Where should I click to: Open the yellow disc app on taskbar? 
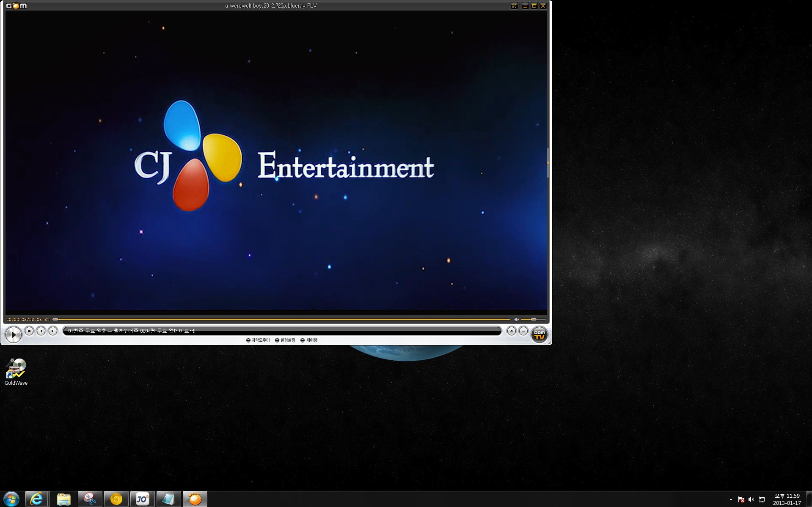[x=116, y=499]
